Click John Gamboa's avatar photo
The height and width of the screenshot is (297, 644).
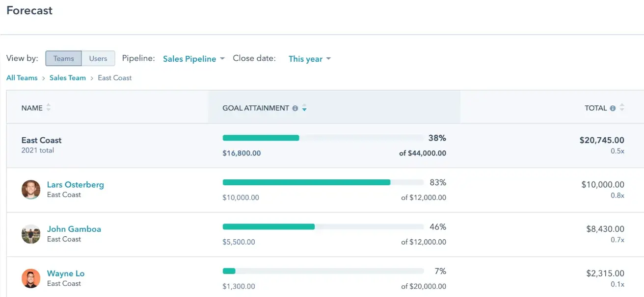click(31, 234)
